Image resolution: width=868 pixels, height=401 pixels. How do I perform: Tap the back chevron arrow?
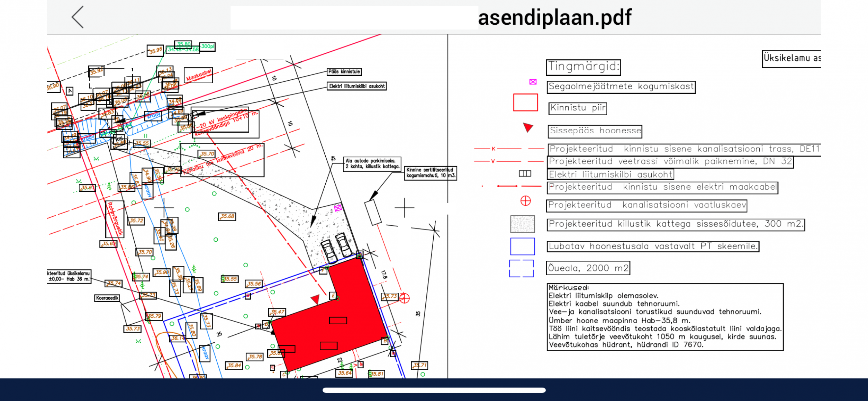[78, 17]
